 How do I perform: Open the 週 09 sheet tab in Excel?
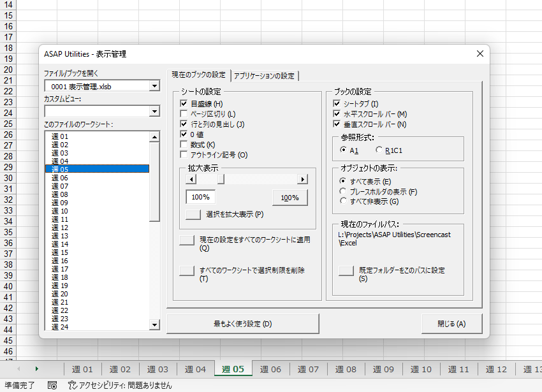click(x=383, y=369)
